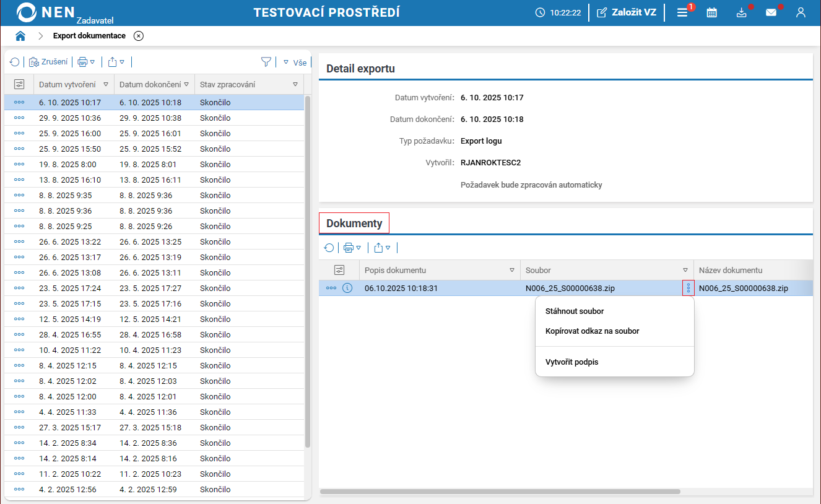Click the Založit VZ button
821x504 pixels.
[x=626, y=12]
